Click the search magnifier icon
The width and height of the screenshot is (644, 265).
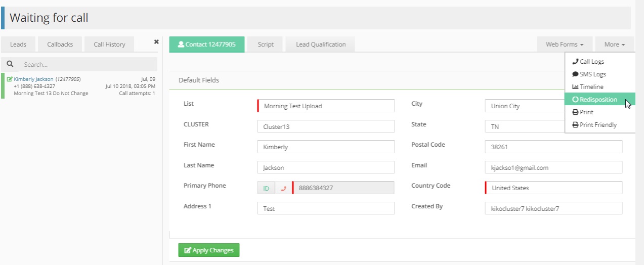(x=10, y=64)
